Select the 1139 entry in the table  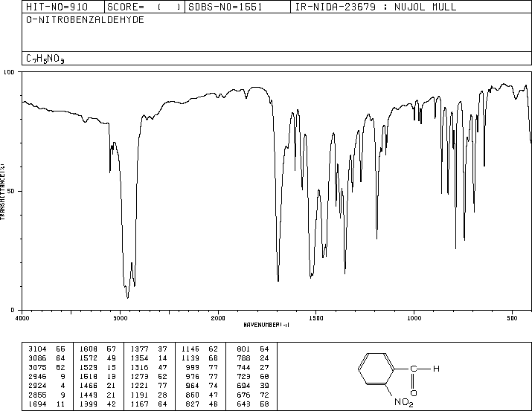click(190, 358)
